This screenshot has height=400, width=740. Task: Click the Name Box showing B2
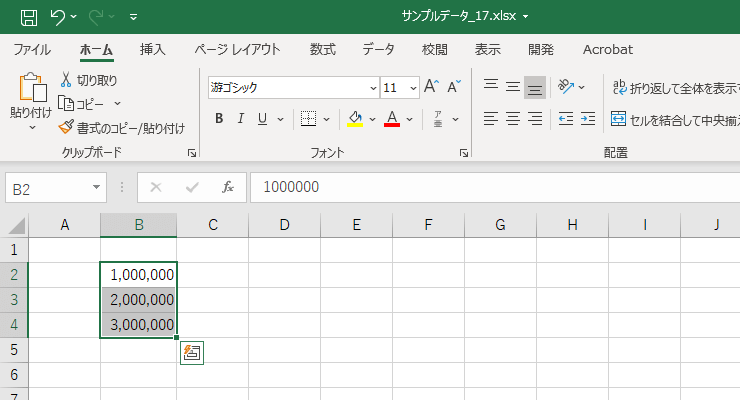point(47,189)
